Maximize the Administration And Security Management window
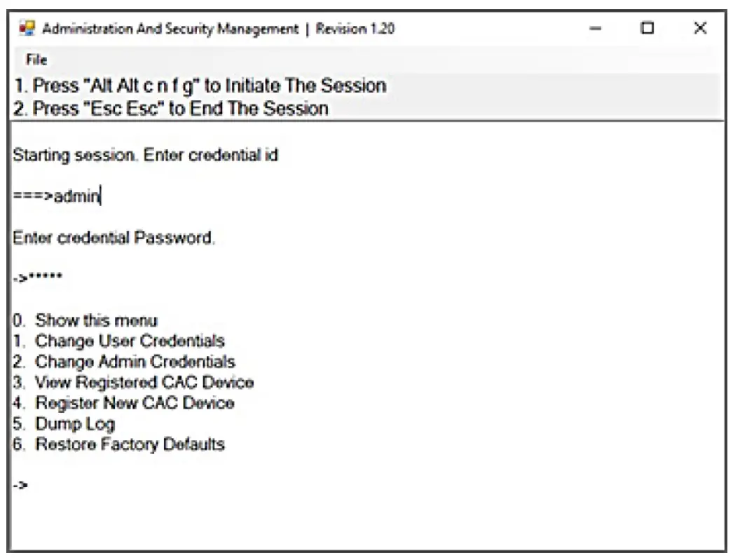733x560 pixels. (x=648, y=29)
